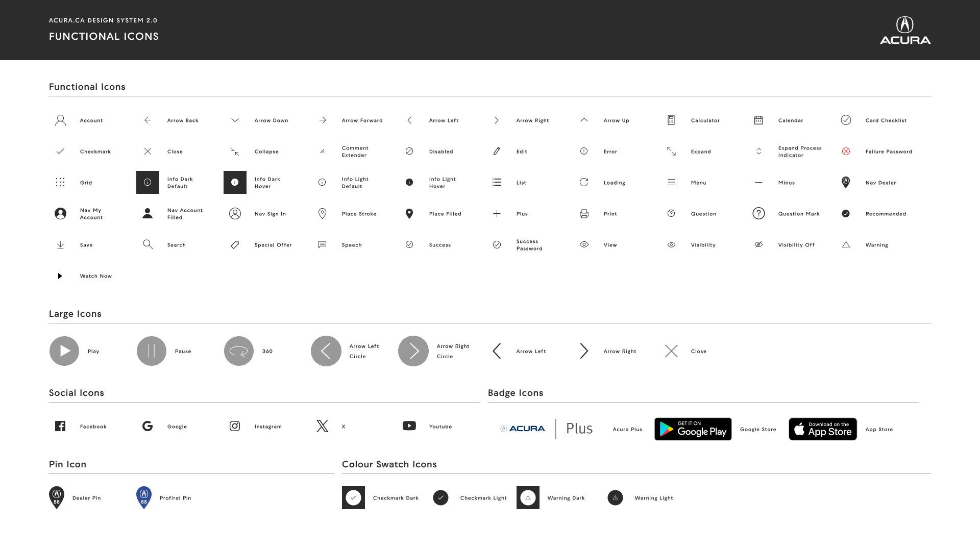This screenshot has width=980, height=551.
Task: Click the large Play circle button
Action: click(64, 351)
